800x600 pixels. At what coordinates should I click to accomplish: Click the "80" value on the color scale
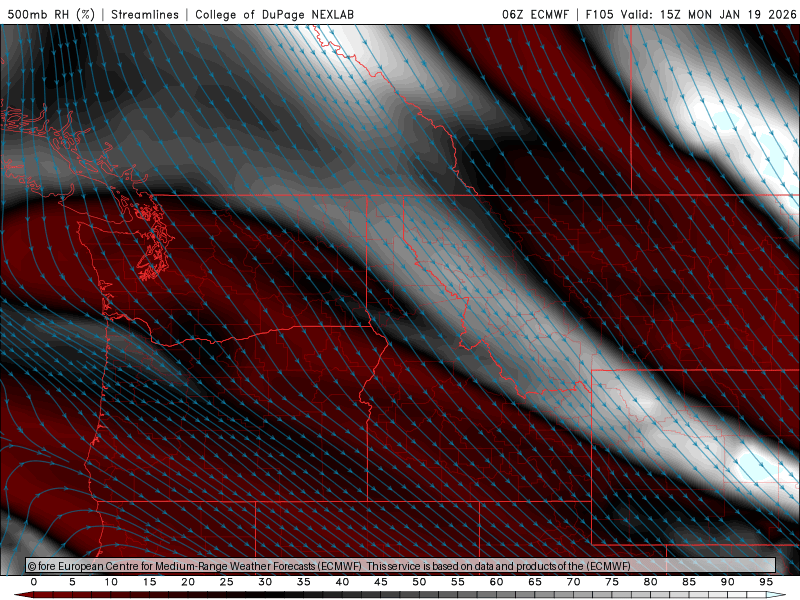651,582
